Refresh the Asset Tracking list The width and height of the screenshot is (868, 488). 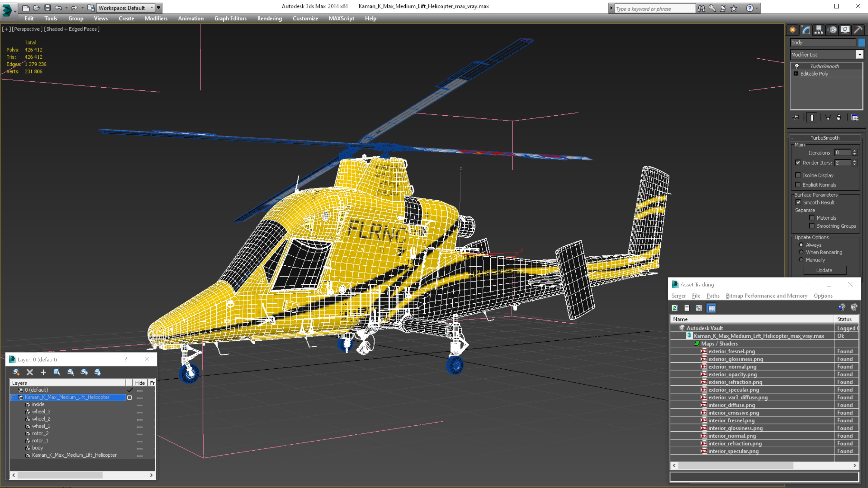click(x=675, y=308)
